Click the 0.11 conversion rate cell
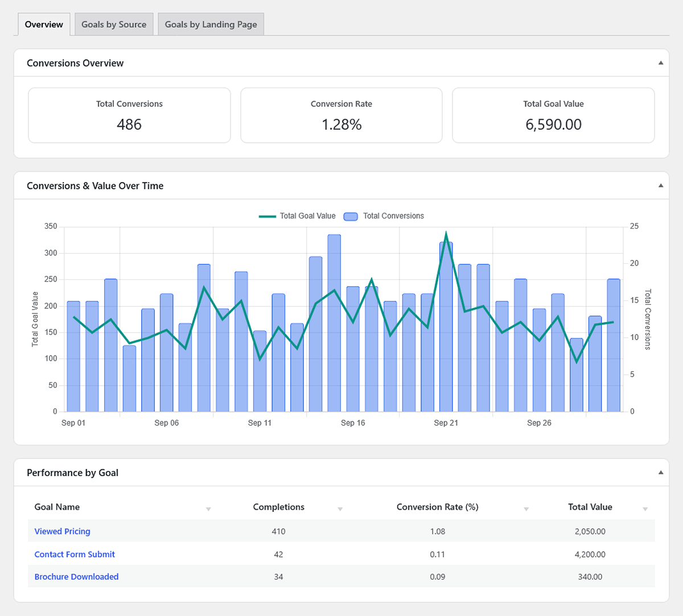 (437, 554)
